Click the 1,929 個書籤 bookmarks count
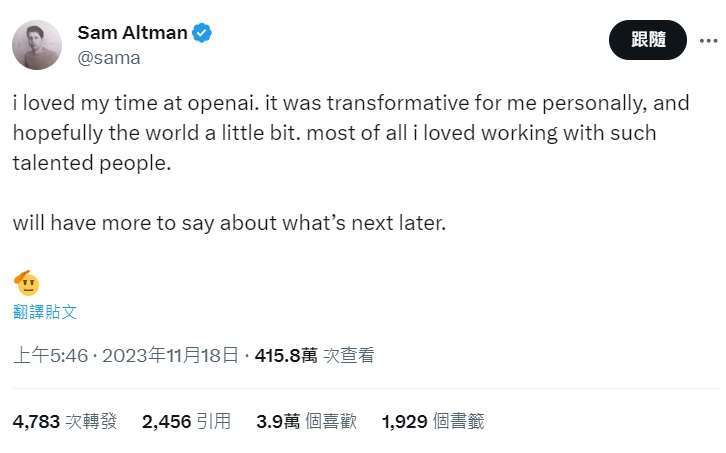Image resolution: width=726 pixels, height=453 pixels. [x=433, y=421]
